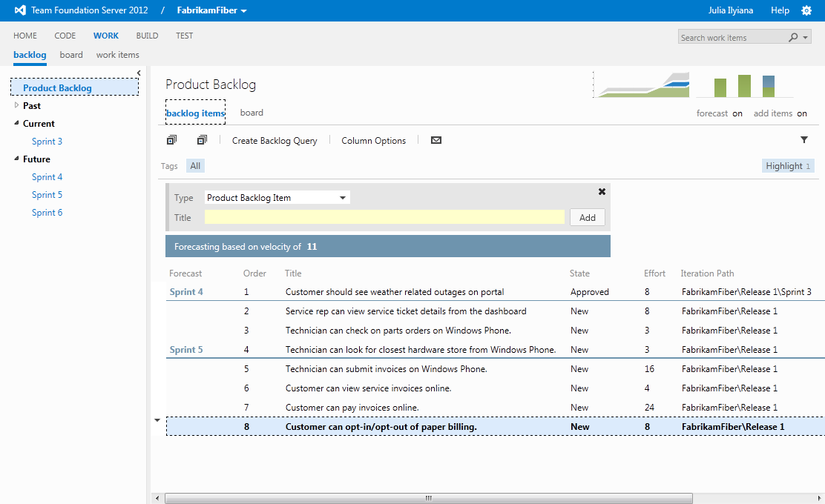Viewport: 825px width, 504px height.
Task: Click the Iteration Path column header
Action: click(706, 273)
